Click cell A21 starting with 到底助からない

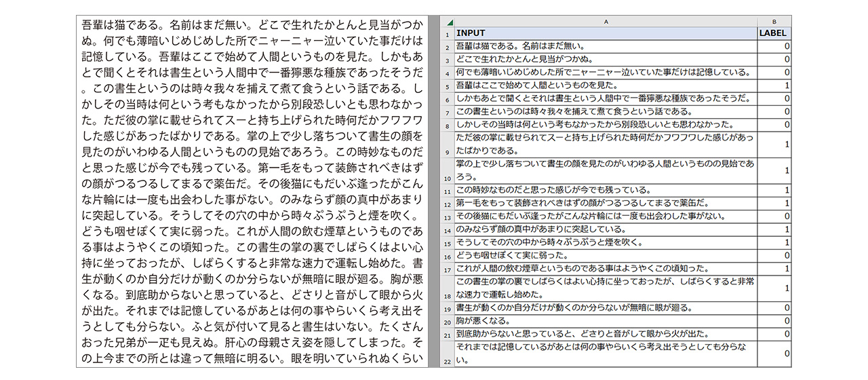(x=606, y=334)
